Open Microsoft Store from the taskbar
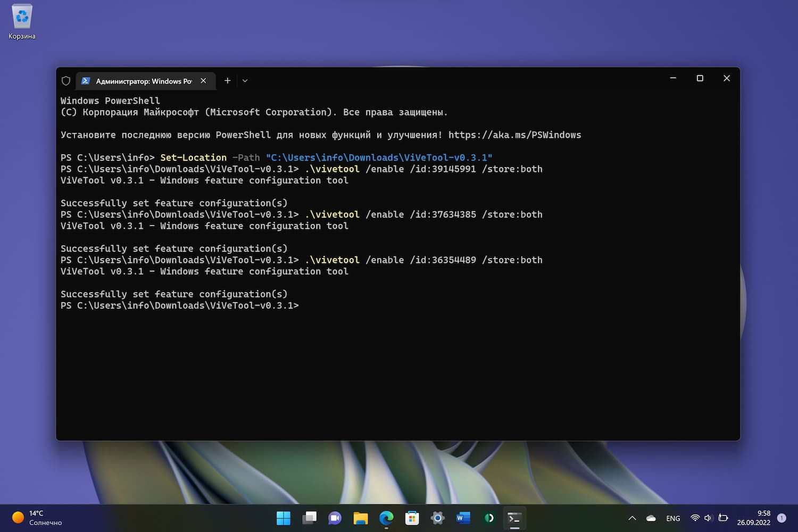Viewport: 798px width, 532px height. [x=412, y=518]
